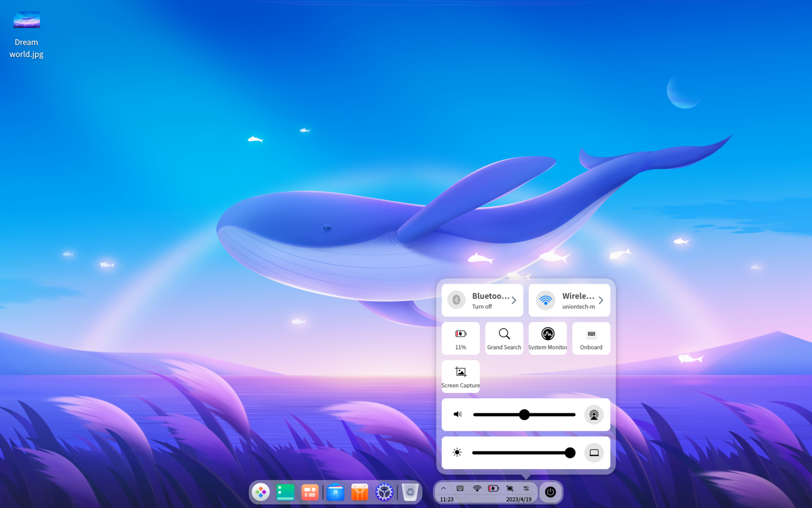Open Control Center gear icon in dock

point(384,492)
